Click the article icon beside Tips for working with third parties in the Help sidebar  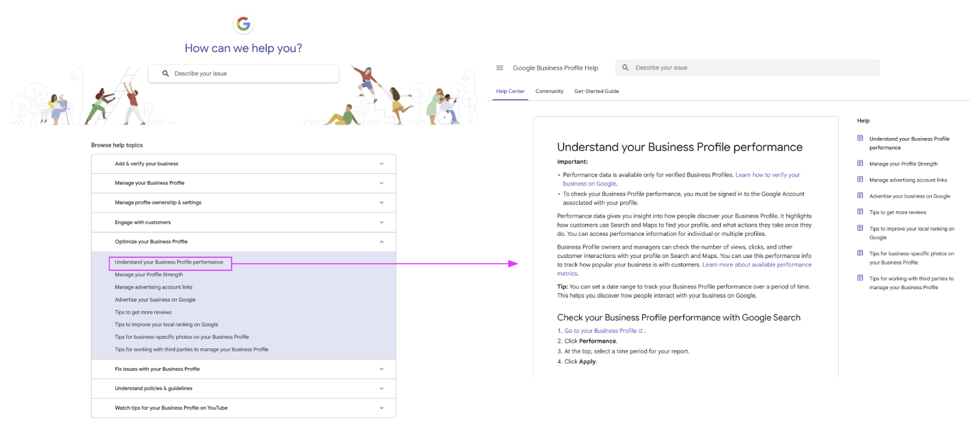tap(860, 278)
